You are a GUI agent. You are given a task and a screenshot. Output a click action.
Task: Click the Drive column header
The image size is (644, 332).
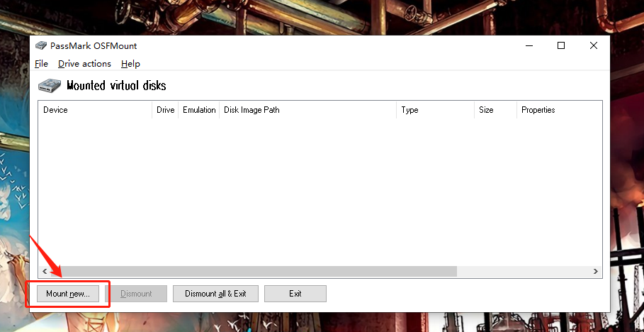(x=165, y=110)
